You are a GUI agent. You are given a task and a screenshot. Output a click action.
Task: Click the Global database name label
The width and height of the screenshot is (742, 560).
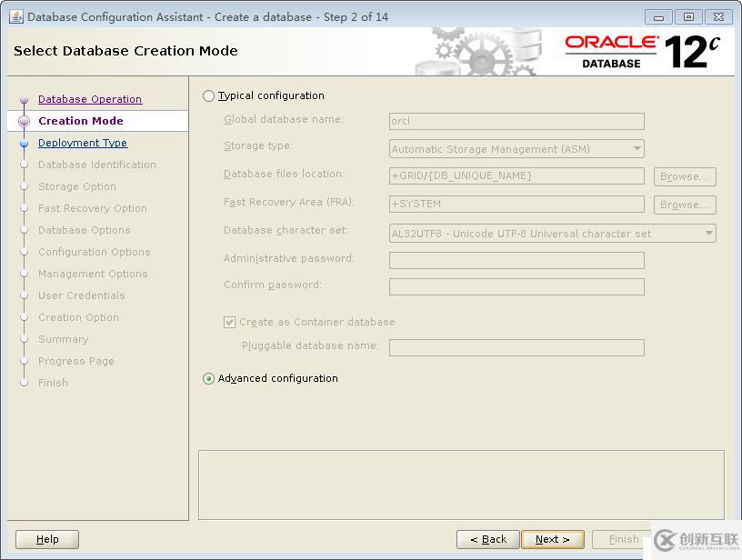point(284,119)
